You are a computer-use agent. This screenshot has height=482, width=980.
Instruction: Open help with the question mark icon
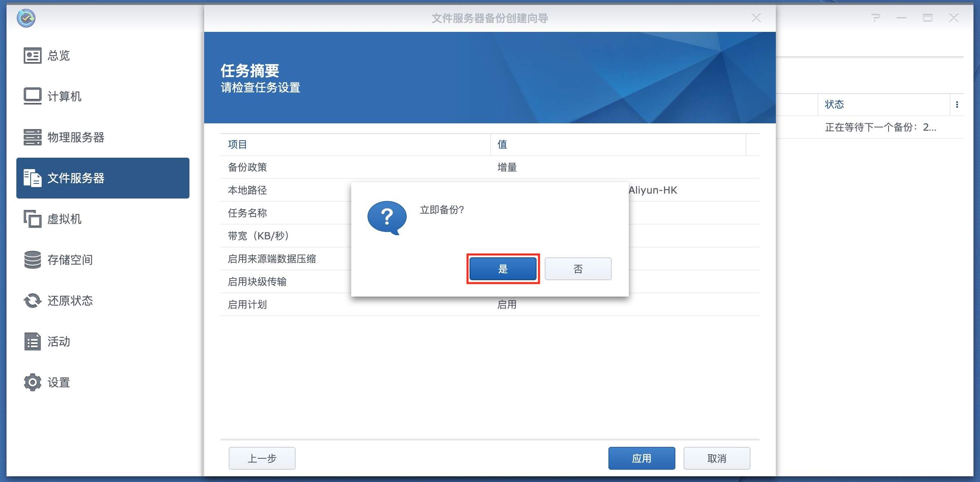tap(875, 18)
